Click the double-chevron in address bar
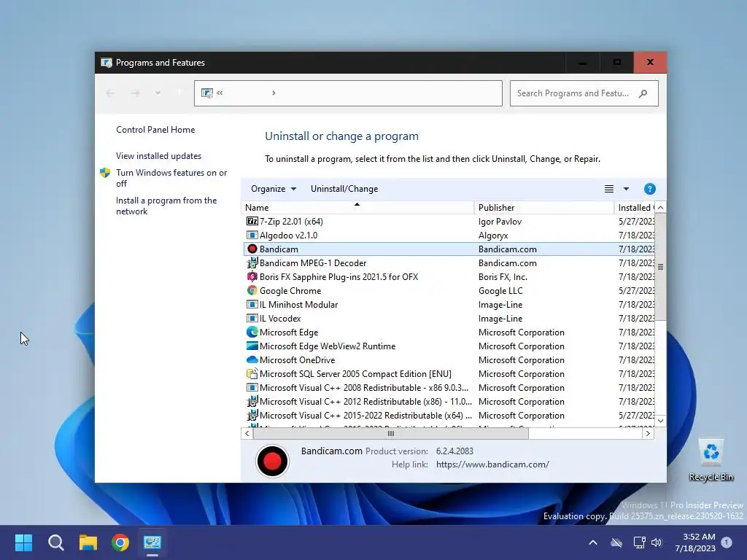 (220, 93)
